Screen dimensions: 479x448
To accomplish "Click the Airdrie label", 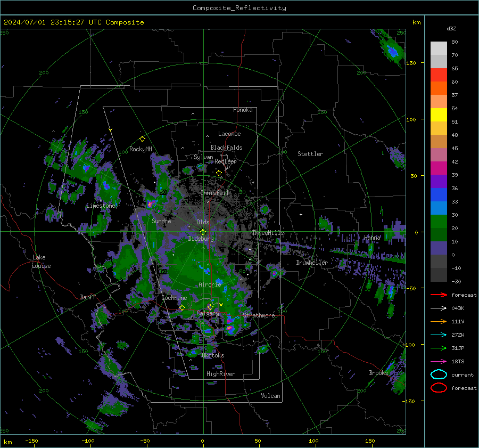I will pos(210,284).
